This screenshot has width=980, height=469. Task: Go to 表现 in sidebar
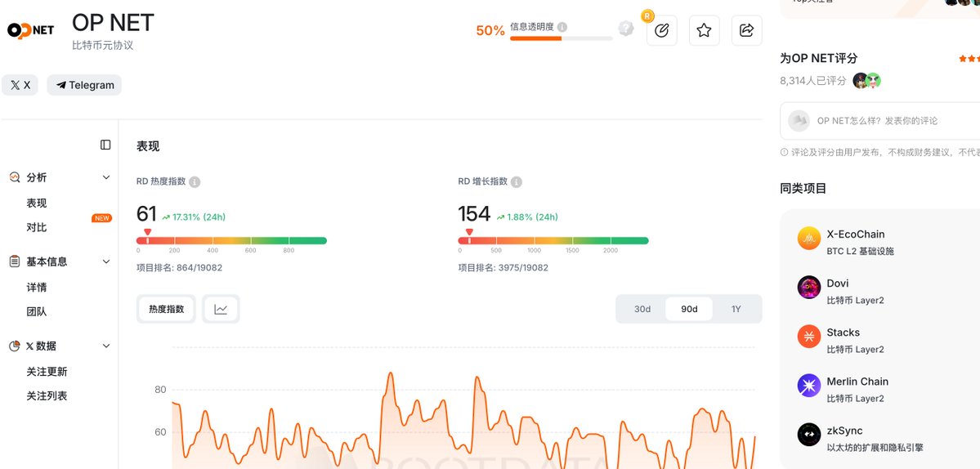[36, 203]
